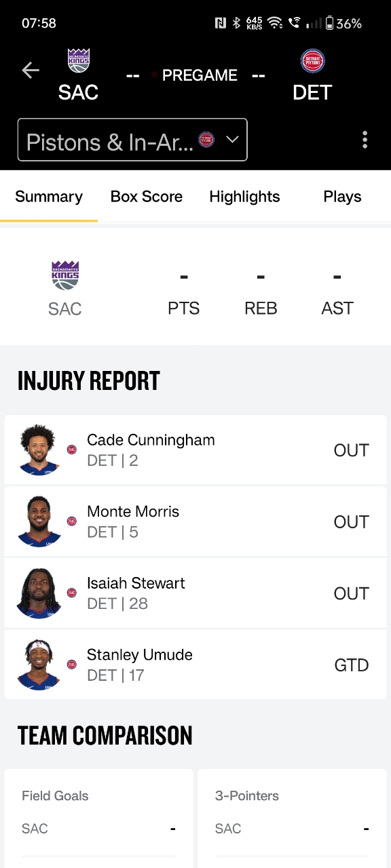The width and height of the screenshot is (391, 868).
Task: Select the Summary tab
Action: point(49,197)
